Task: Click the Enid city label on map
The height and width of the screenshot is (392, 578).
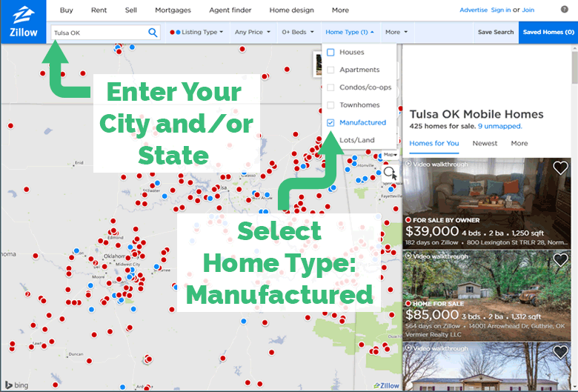Action: point(79,162)
